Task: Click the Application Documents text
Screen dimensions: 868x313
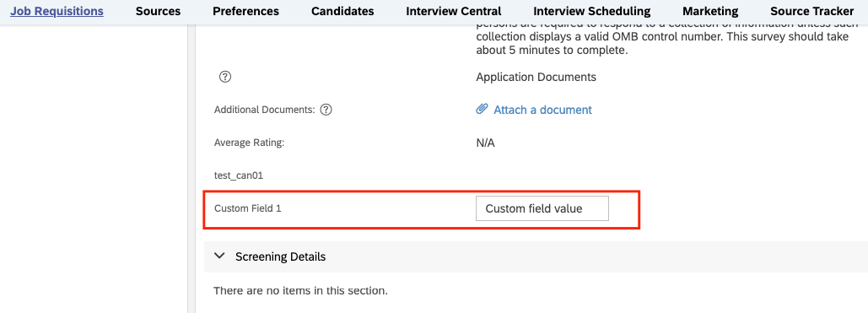Action: click(x=536, y=77)
